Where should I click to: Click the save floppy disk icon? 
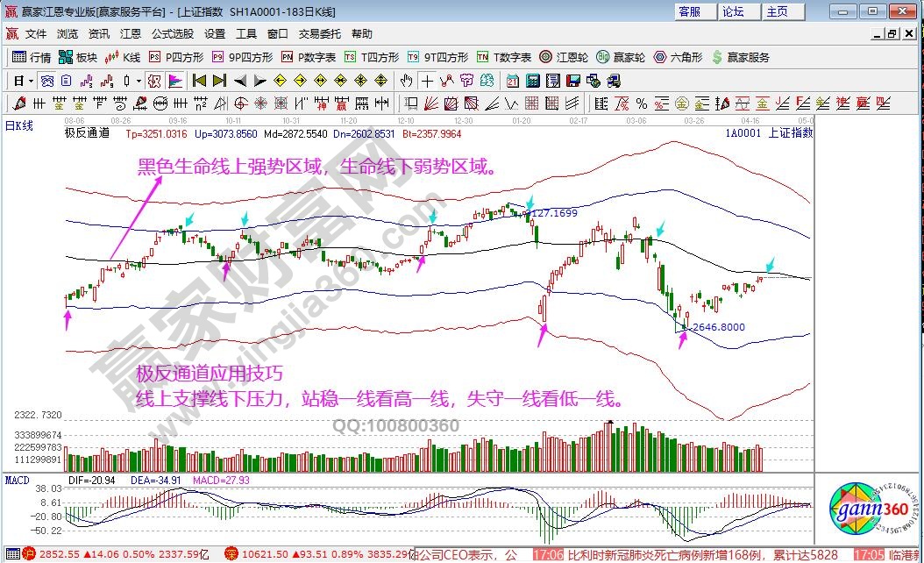click(575, 81)
